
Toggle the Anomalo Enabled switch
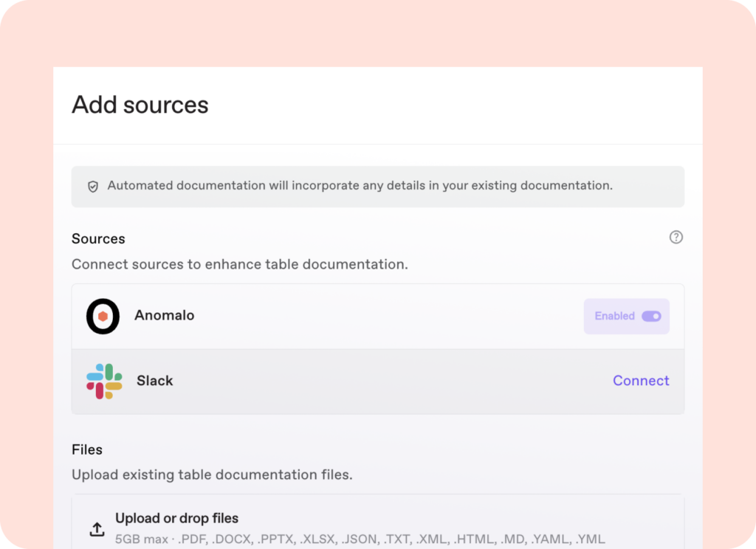pyautogui.click(x=651, y=317)
